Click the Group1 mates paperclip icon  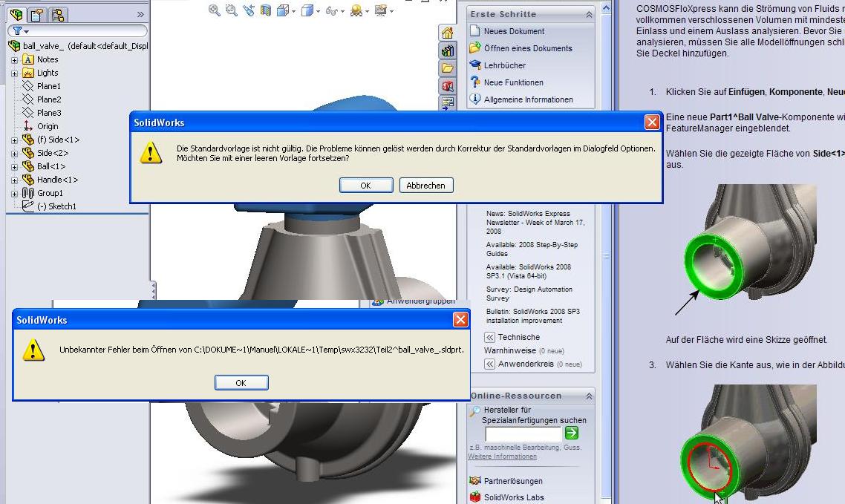[28, 193]
